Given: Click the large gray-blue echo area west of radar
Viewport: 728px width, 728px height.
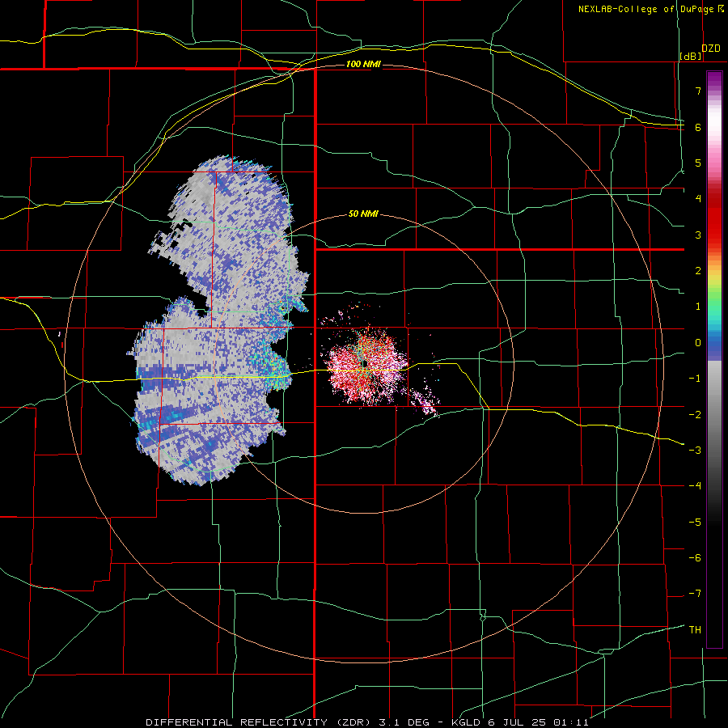Looking at the screenshot, I should pyautogui.click(x=218, y=320).
